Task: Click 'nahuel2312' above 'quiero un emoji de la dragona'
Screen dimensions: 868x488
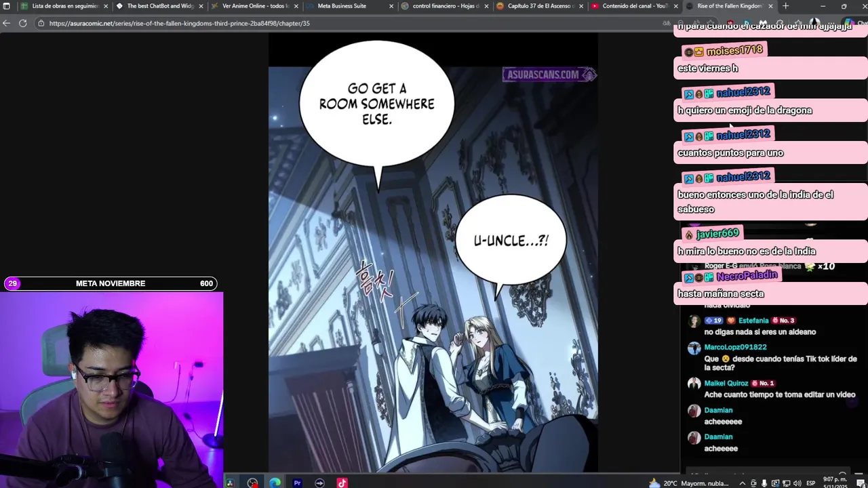Action: pyautogui.click(x=743, y=92)
